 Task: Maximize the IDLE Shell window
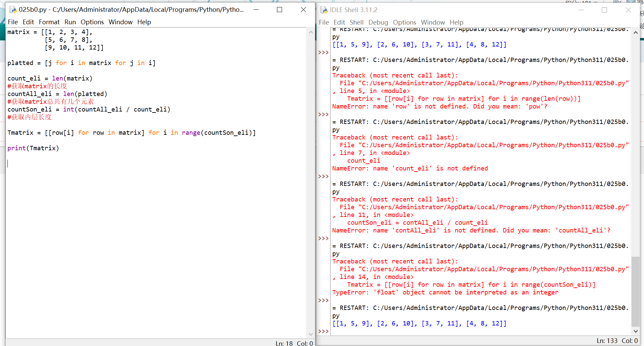[605, 10]
